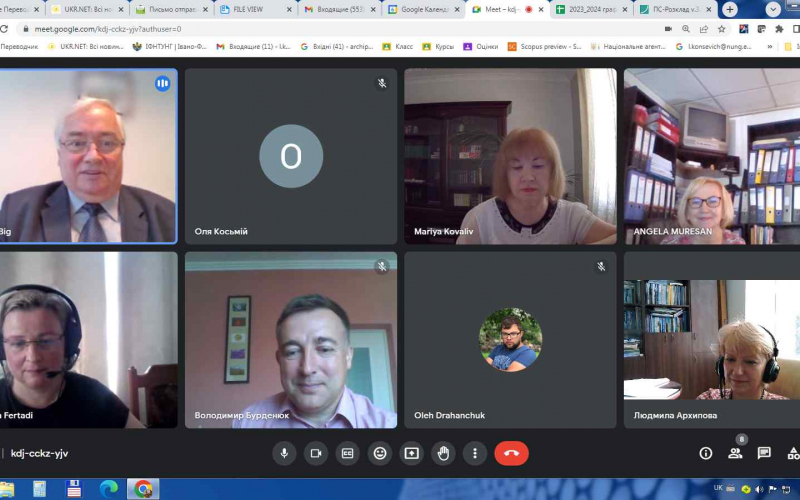Viewport: 800px width, 500px height.
Task: Open in-call chat messages icon
Action: (x=764, y=453)
